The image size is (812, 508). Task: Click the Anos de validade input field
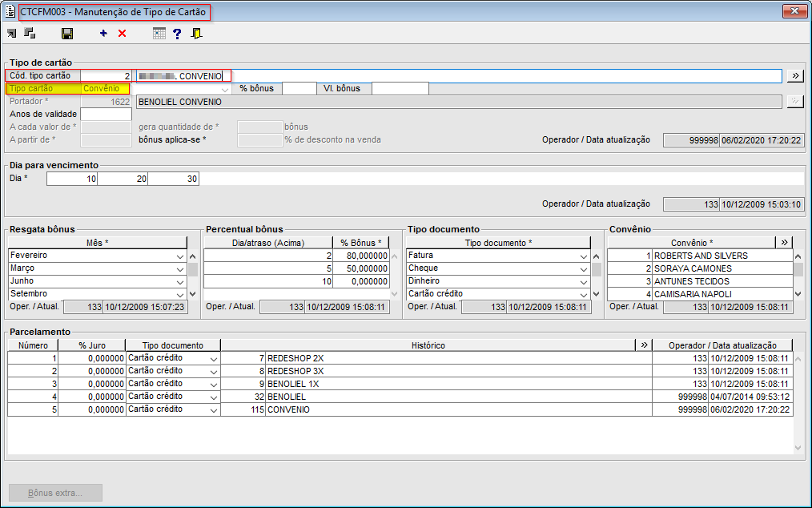tap(106, 115)
